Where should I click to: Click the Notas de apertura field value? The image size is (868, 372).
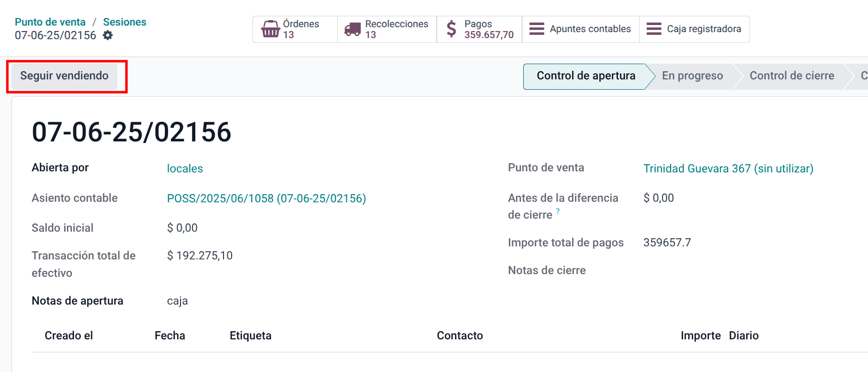tap(177, 301)
